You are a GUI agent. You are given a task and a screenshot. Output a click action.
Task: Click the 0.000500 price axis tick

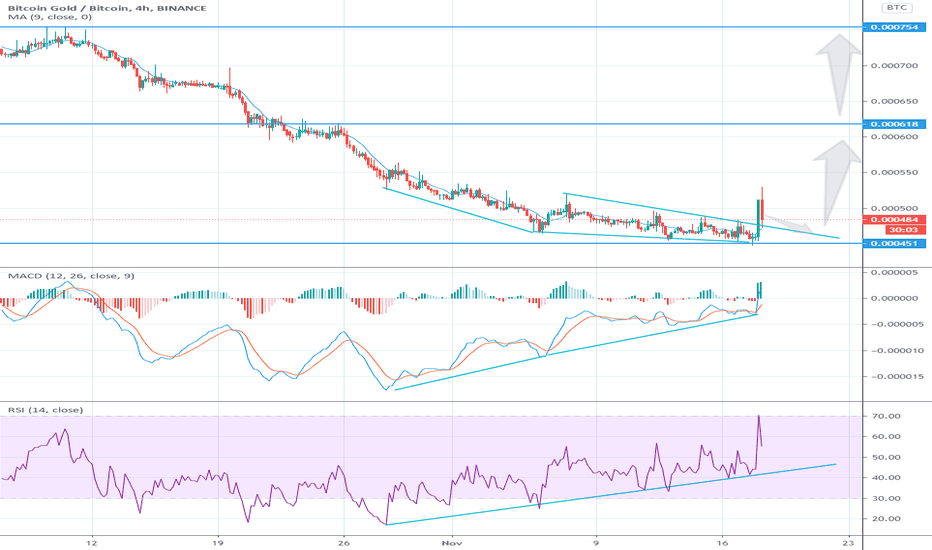click(x=895, y=208)
